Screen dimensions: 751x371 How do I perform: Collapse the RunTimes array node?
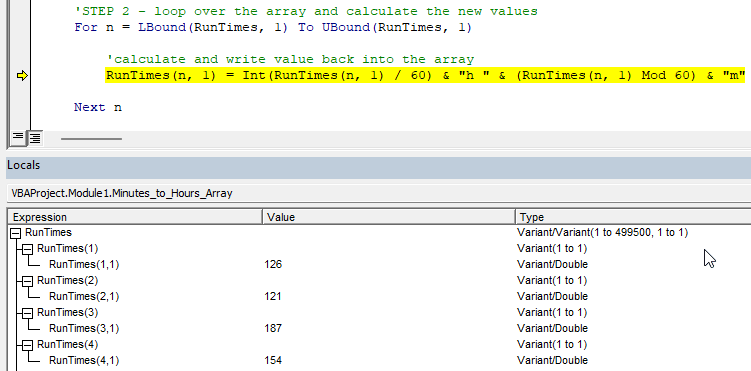tap(16, 233)
